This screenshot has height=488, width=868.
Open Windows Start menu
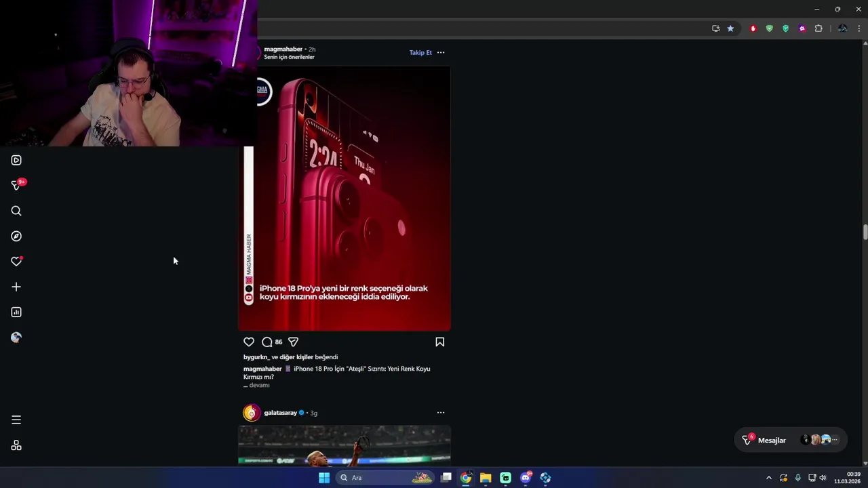(x=324, y=478)
